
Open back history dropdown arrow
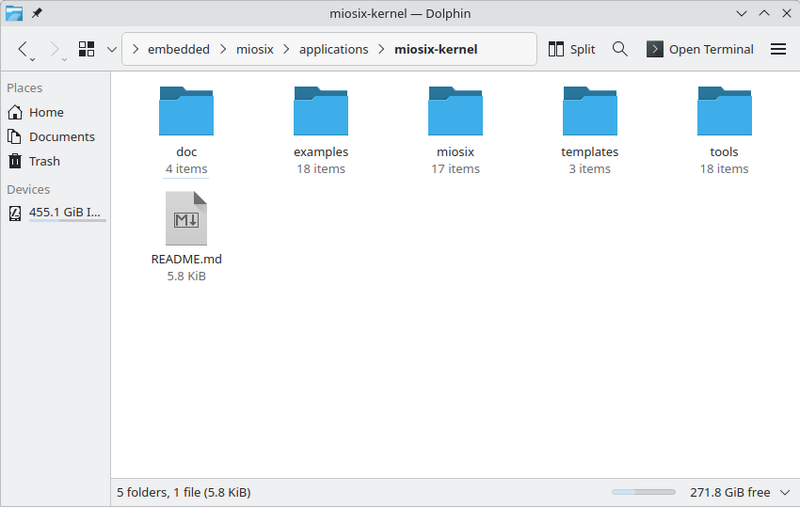[x=32, y=60]
